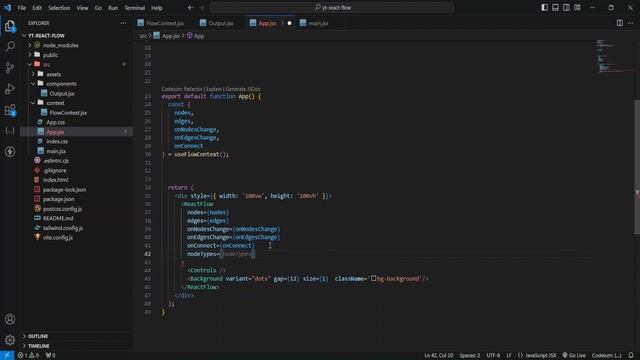
Task: Open Run and Debug view
Action: pos(10,89)
